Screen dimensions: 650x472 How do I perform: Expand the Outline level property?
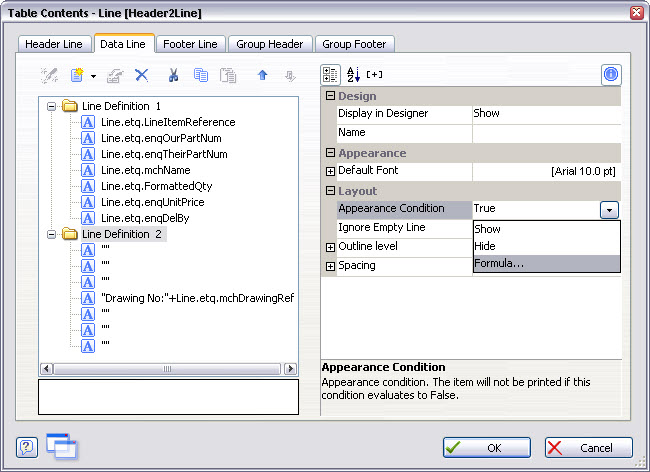pyautogui.click(x=330, y=247)
